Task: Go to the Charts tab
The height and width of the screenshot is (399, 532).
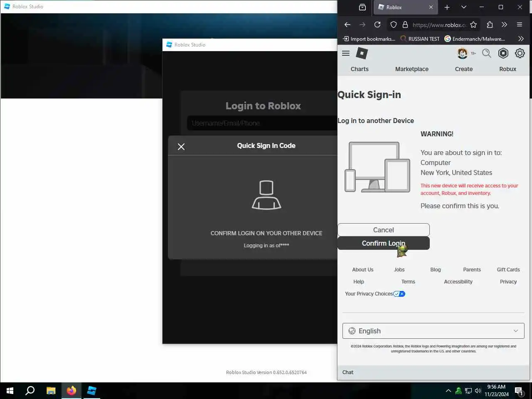Action: pos(360,69)
